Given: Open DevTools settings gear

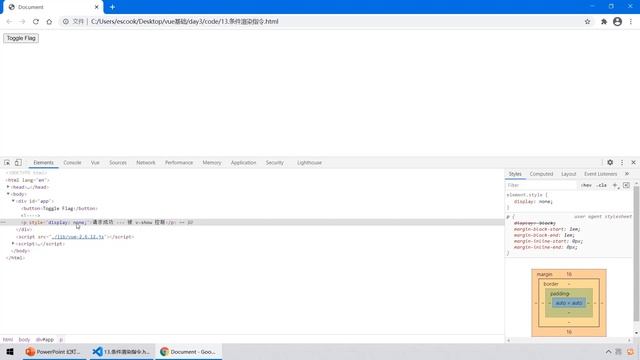Looking at the screenshot, I should (610, 162).
